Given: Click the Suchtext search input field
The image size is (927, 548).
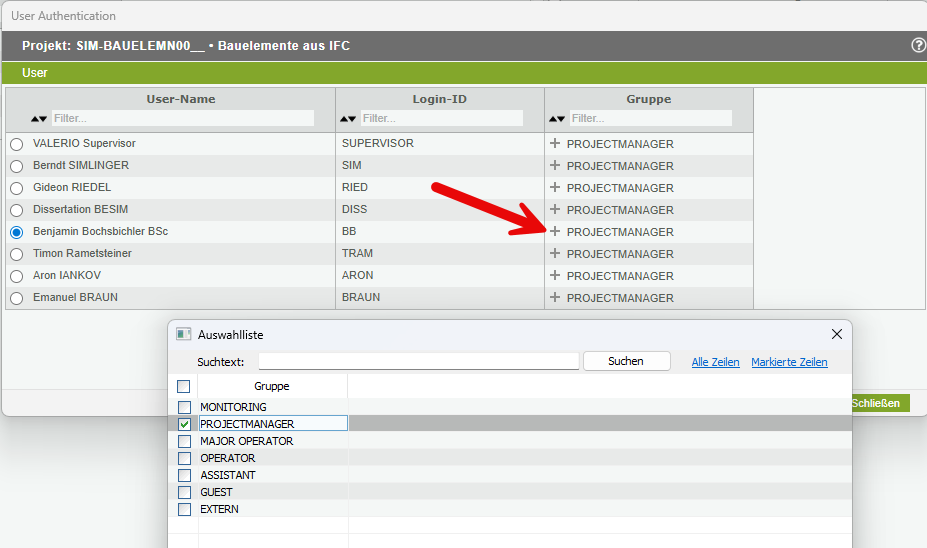Looking at the screenshot, I should [418, 361].
